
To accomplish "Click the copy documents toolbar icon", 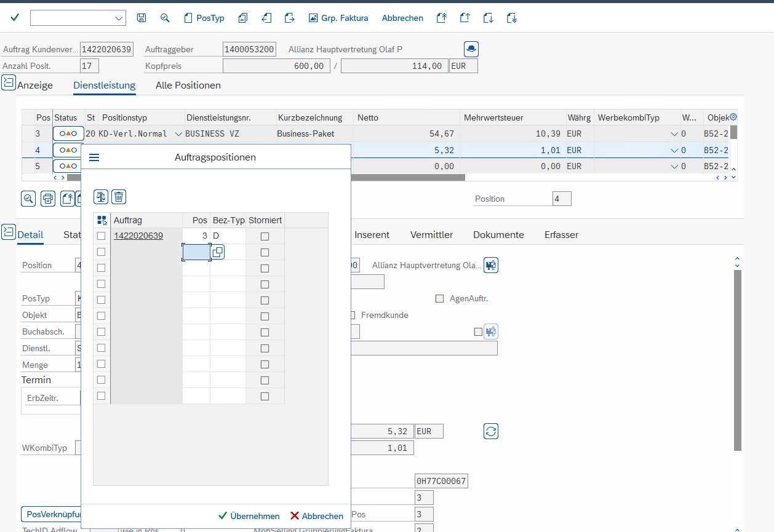I will tap(243, 18).
